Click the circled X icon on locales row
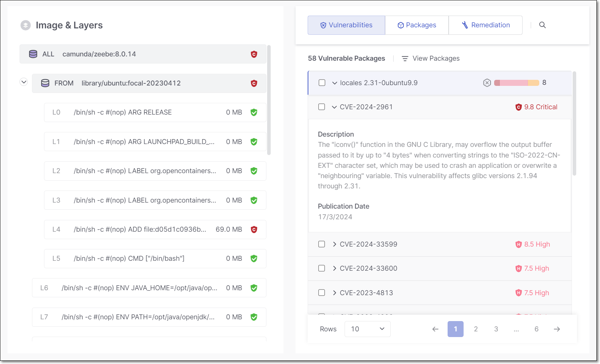Screen dimensions: 600x364 (487, 83)
